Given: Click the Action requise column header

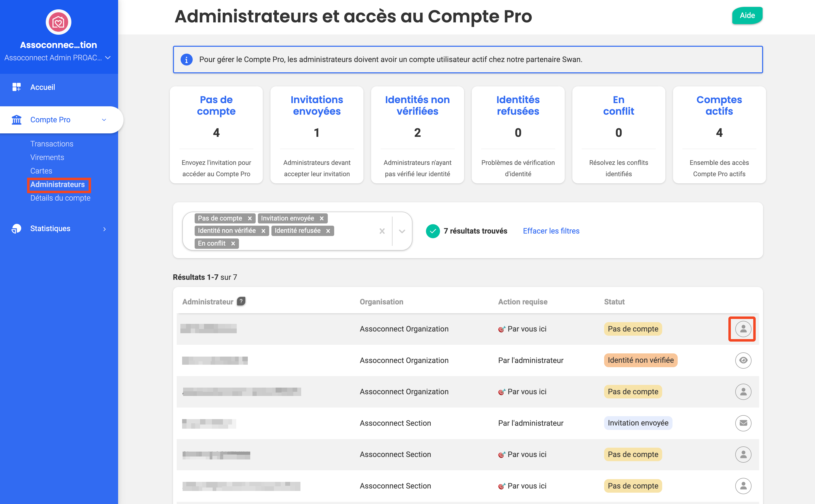Looking at the screenshot, I should 523,302.
